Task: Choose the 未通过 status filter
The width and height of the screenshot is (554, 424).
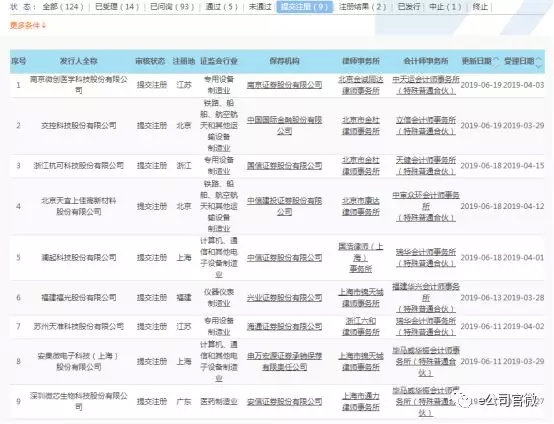Action: click(260, 7)
